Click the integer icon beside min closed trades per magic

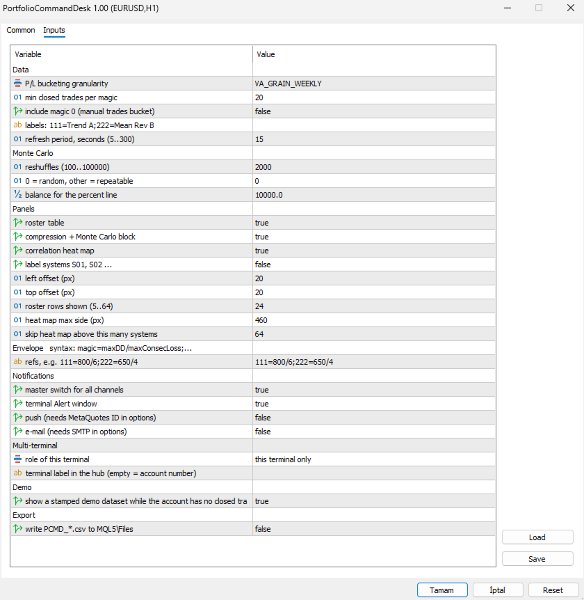[18, 97]
